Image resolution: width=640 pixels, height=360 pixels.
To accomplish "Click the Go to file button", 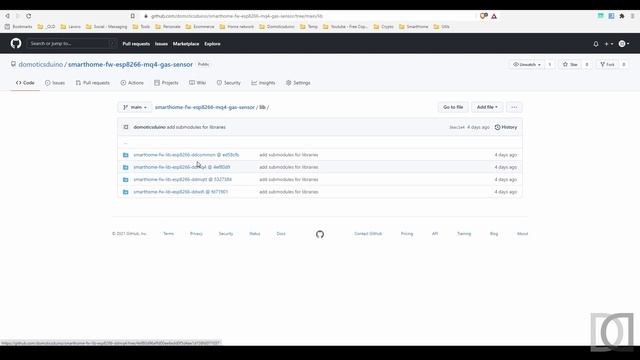I will click(x=453, y=107).
